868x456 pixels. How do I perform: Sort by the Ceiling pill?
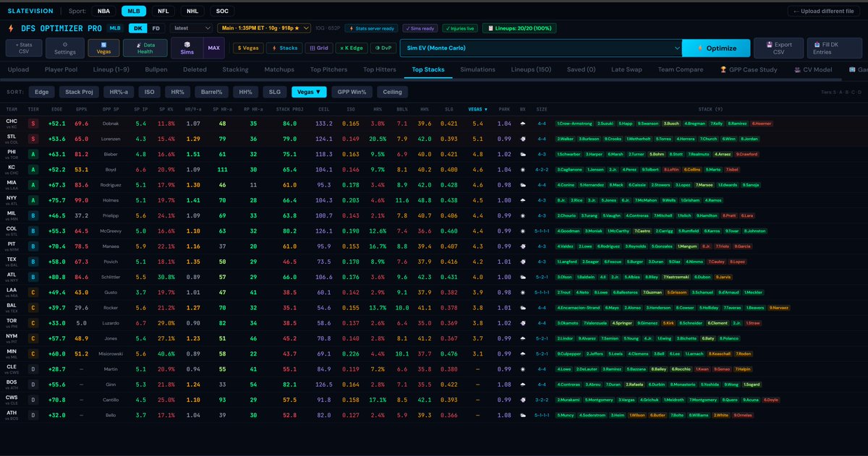coord(393,92)
